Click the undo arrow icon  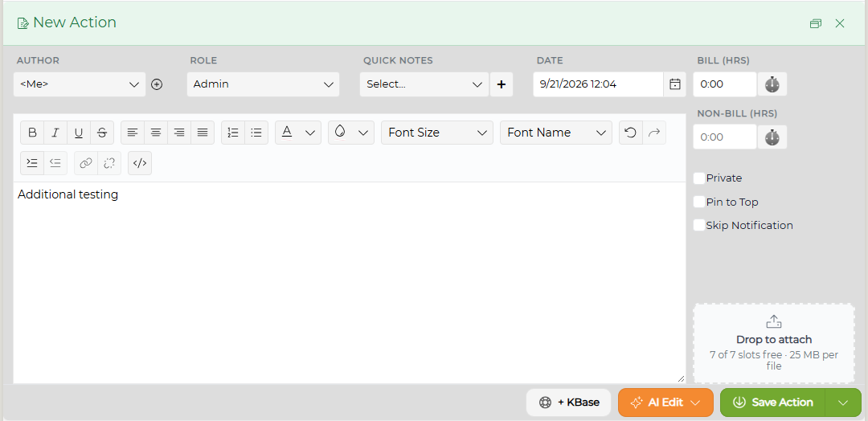pyautogui.click(x=631, y=133)
